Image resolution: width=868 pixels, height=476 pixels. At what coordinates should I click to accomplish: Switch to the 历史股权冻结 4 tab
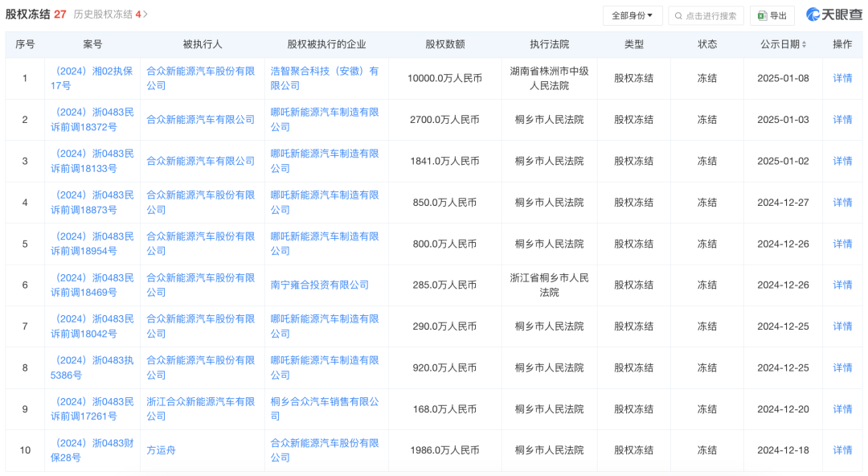tap(107, 14)
